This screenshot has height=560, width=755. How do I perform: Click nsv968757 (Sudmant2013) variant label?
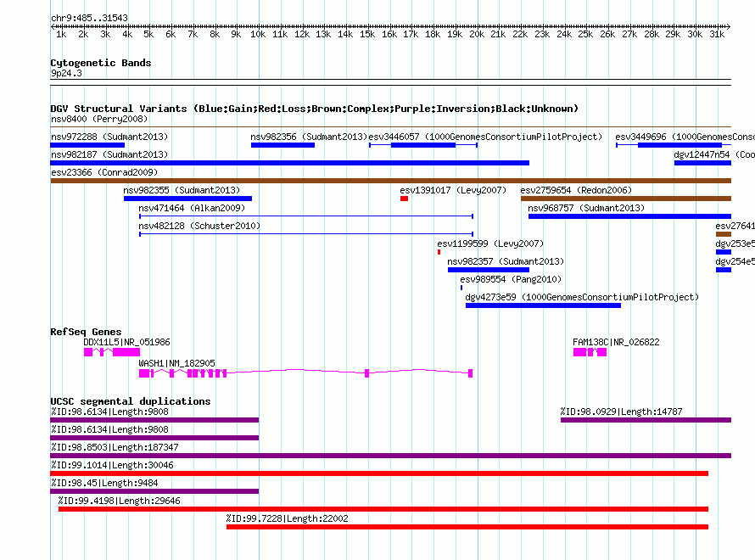pyautogui.click(x=586, y=208)
